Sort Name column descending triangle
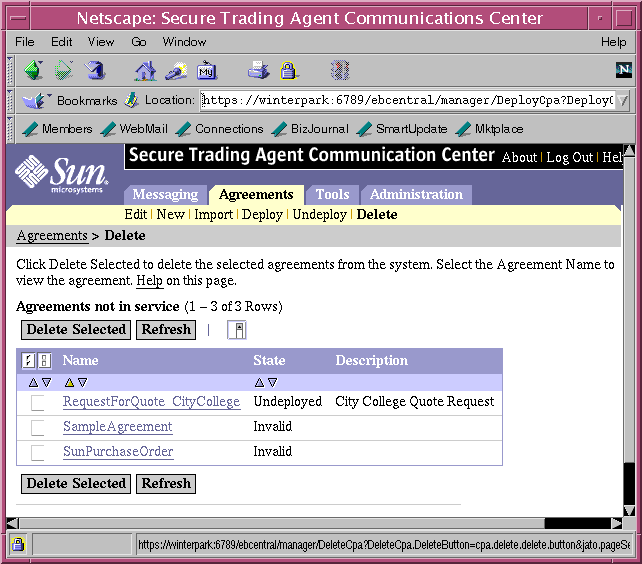 pos(83,383)
